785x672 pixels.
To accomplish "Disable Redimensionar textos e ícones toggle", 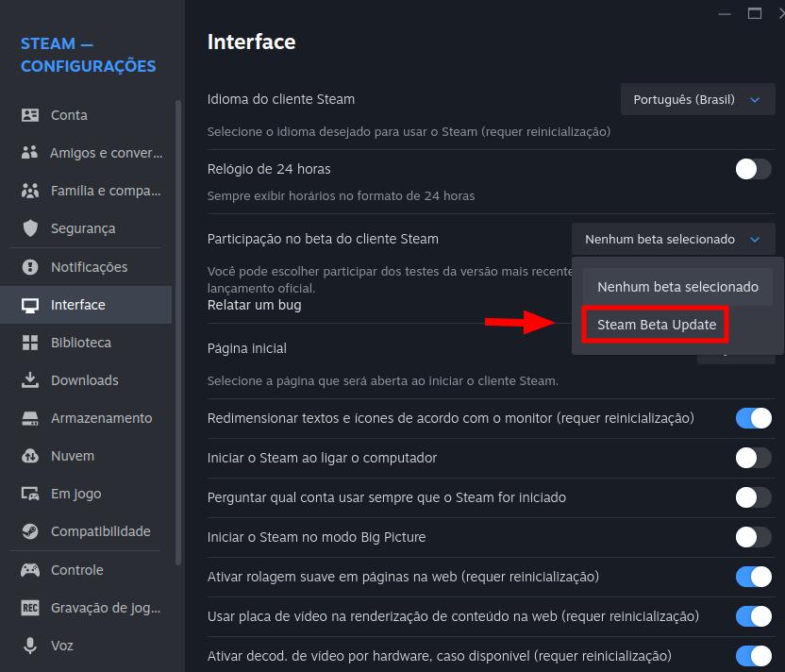I will (754, 418).
